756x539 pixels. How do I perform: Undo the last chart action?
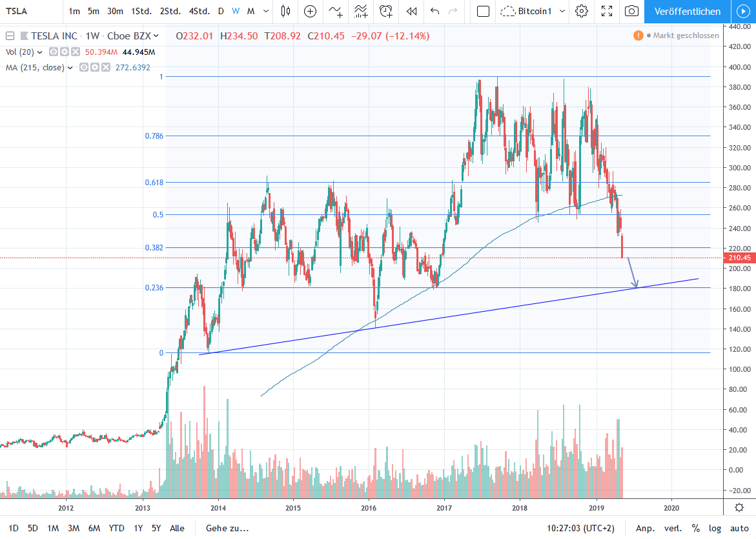coord(435,11)
